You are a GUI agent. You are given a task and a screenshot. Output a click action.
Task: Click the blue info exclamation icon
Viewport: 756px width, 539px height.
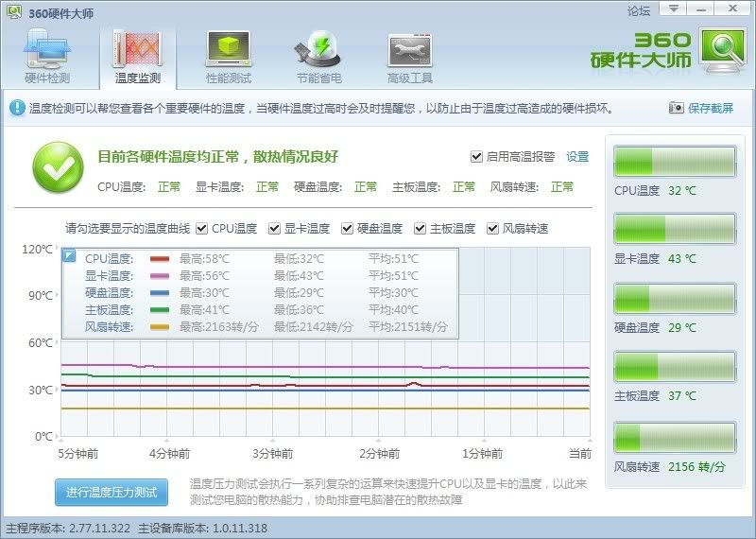click(x=17, y=108)
